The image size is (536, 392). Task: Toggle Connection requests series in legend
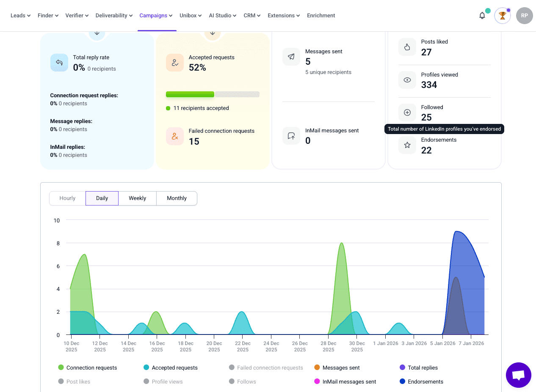88,368
